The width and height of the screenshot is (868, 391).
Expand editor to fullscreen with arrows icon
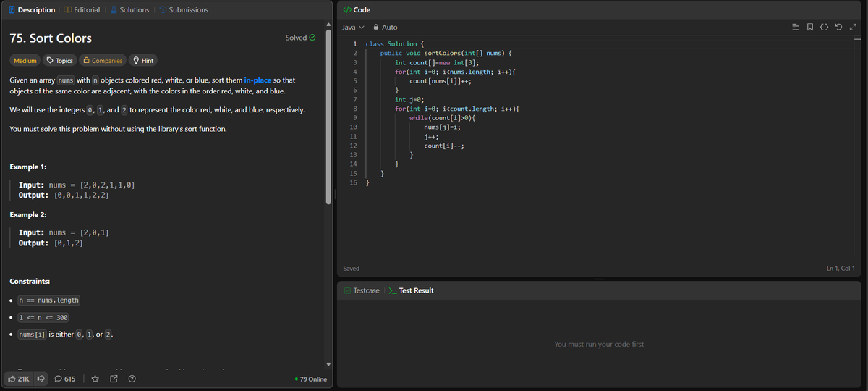point(854,27)
